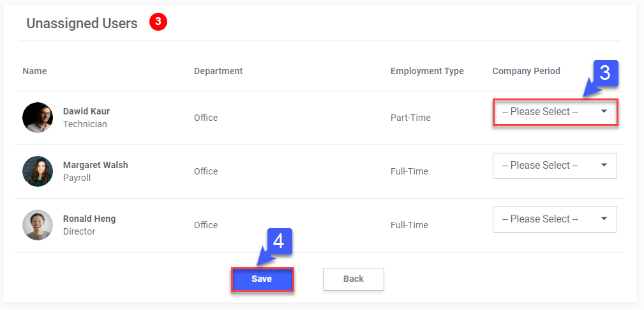This screenshot has width=644, height=310.
Task: Click the Back button
Action: coord(353,279)
